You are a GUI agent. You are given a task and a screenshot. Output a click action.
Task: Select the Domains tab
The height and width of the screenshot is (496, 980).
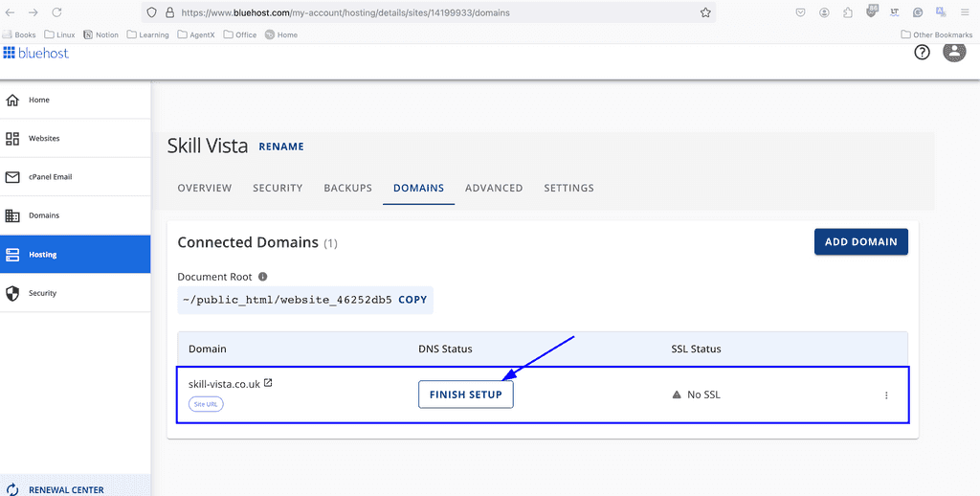[419, 189]
